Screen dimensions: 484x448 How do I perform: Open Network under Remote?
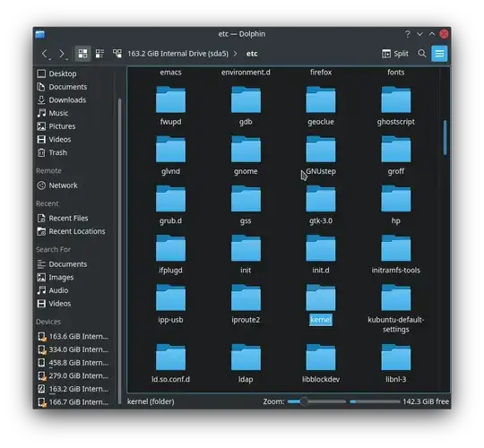tap(74, 185)
